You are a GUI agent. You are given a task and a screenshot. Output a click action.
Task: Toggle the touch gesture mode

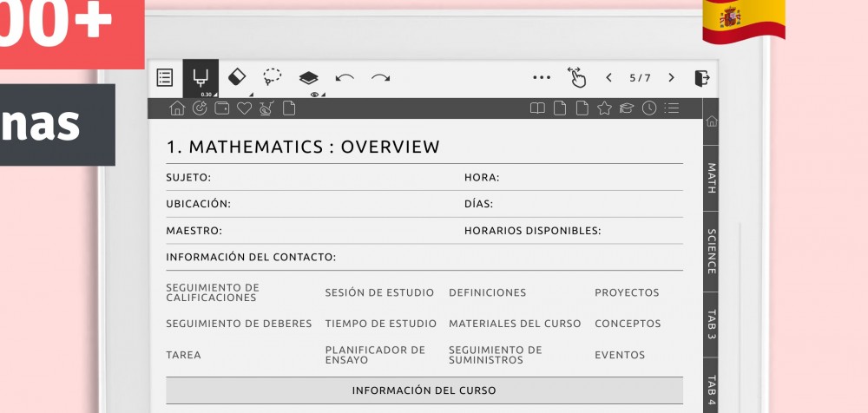[576, 78]
